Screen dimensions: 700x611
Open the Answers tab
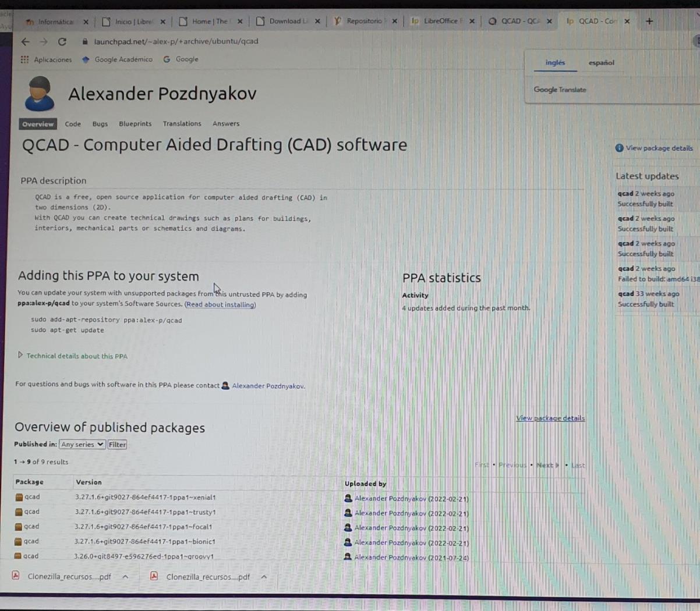[x=226, y=124]
